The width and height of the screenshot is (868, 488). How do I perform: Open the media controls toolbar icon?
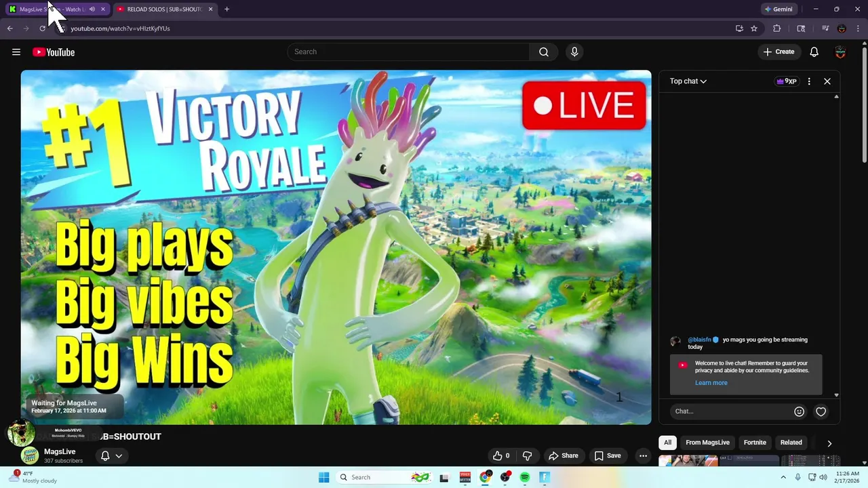(x=825, y=28)
